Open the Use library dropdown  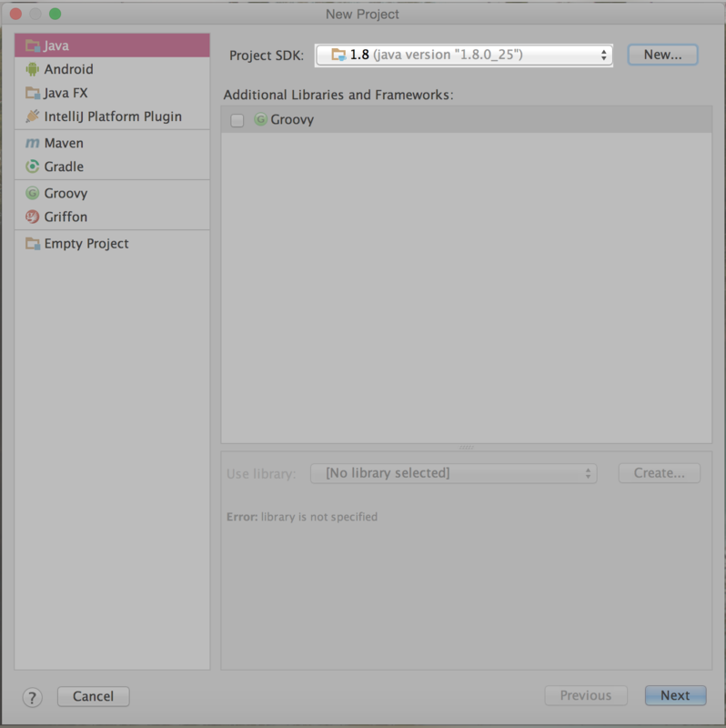point(453,473)
